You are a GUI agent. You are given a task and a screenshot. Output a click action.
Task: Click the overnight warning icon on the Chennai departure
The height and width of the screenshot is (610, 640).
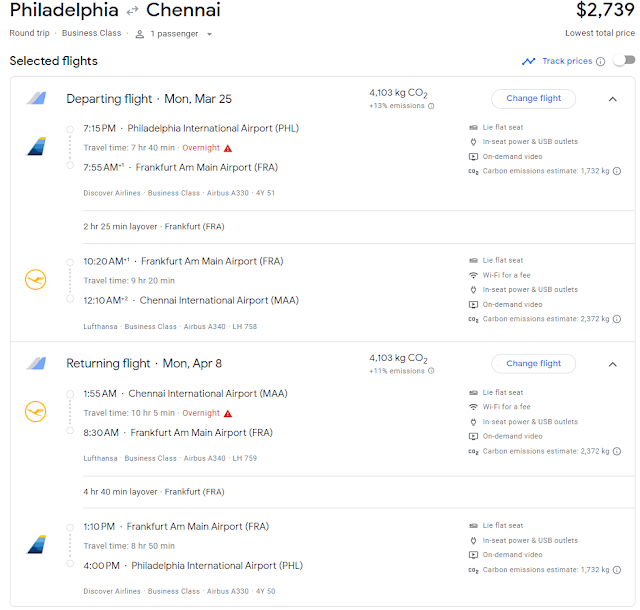pyautogui.click(x=228, y=413)
